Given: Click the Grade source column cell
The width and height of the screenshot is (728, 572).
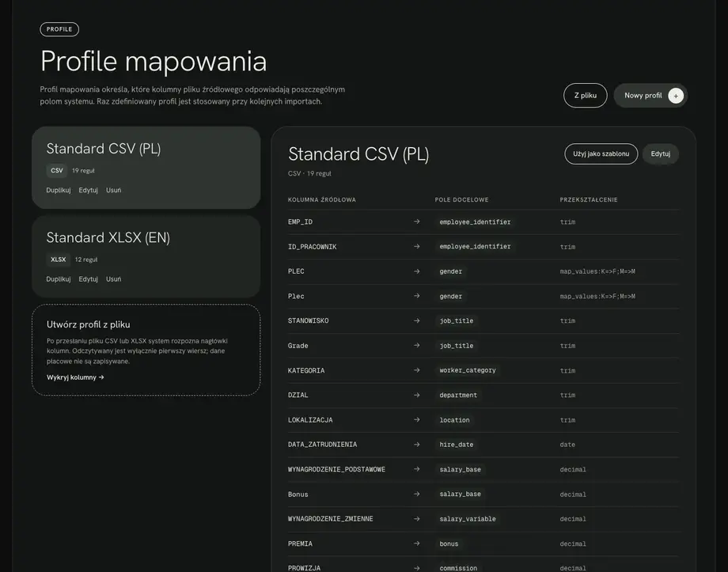Looking at the screenshot, I should (298, 346).
